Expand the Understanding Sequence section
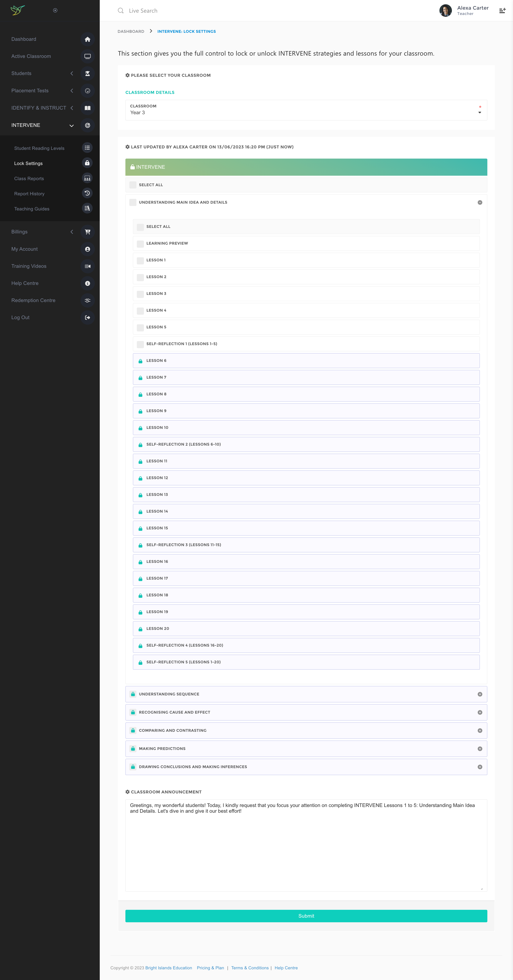The height and width of the screenshot is (980, 513). click(480, 694)
